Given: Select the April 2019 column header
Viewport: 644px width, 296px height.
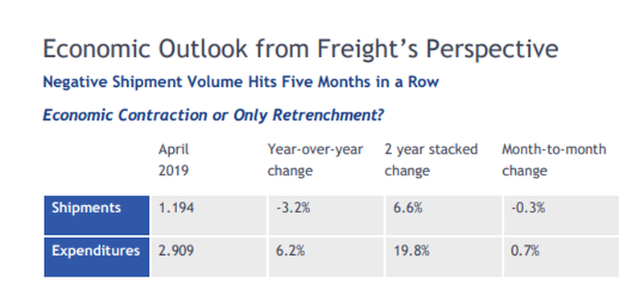Looking at the screenshot, I should pos(174,160).
